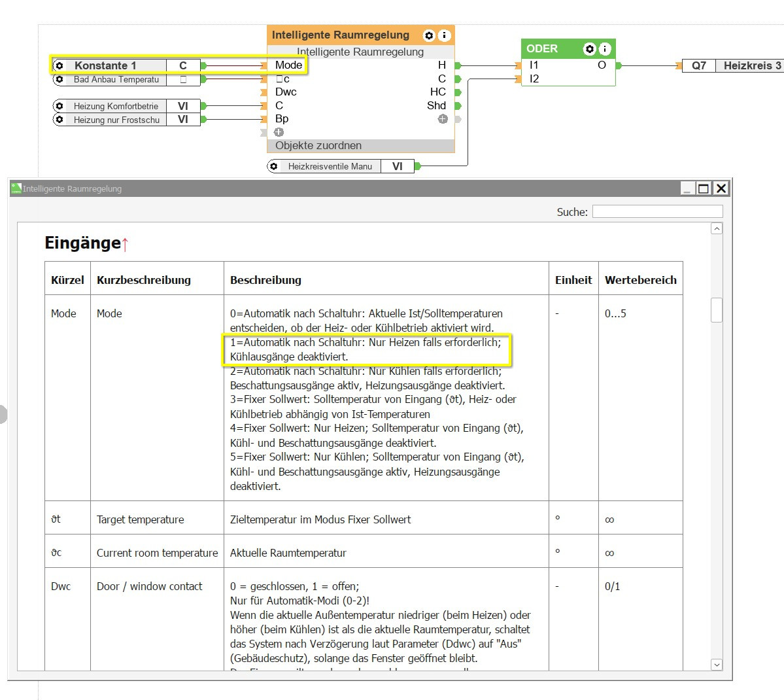
Task: Select Heizung Komfortbetrieb virtual input
Action: pyautogui.click(x=126, y=106)
